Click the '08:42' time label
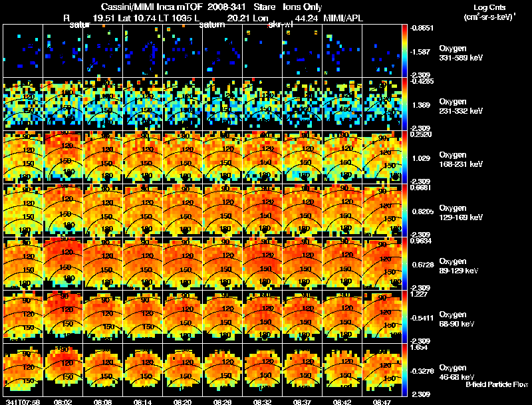Viewport: 532px width, 405px height. point(342,402)
